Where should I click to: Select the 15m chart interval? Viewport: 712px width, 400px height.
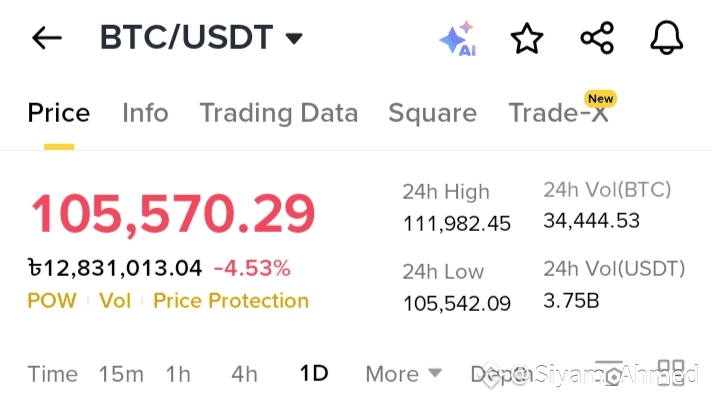pyautogui.click(x=121, y=375)
